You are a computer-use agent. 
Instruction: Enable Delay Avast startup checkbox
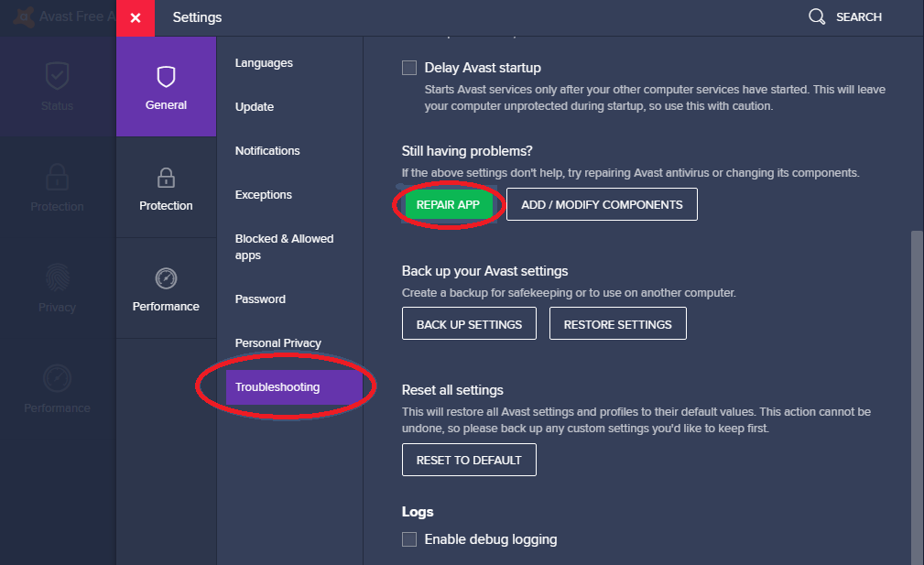point(409,68)
